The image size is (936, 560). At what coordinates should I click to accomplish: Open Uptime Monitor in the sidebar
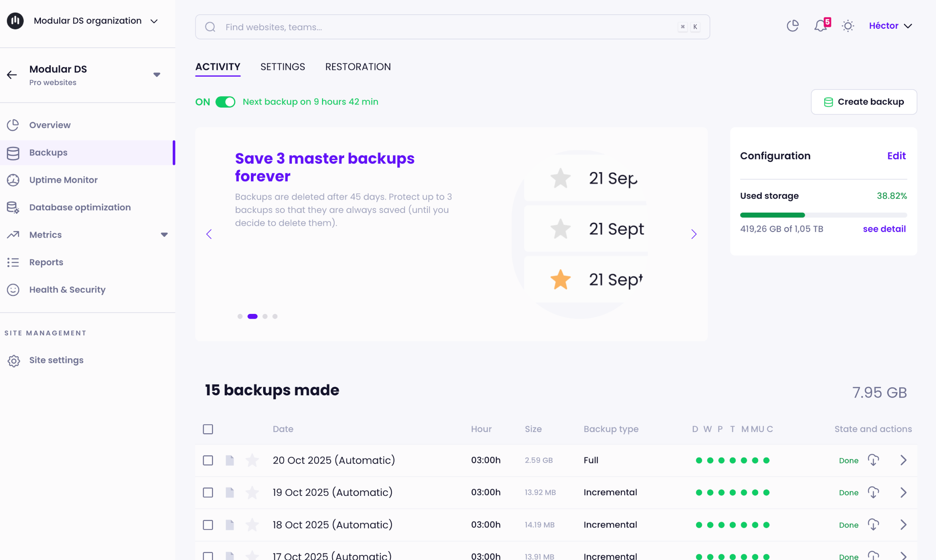coord(63,180)
